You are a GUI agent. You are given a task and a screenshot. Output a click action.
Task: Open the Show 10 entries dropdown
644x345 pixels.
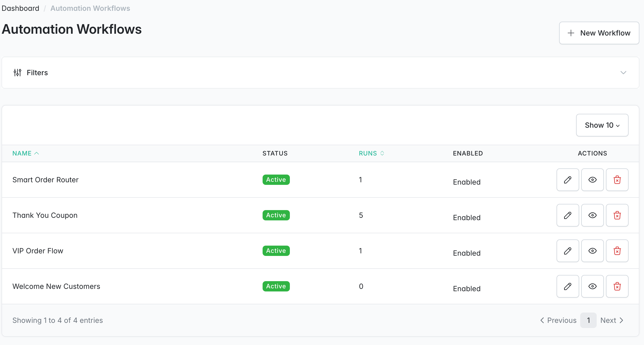click(x=602, y=125)
